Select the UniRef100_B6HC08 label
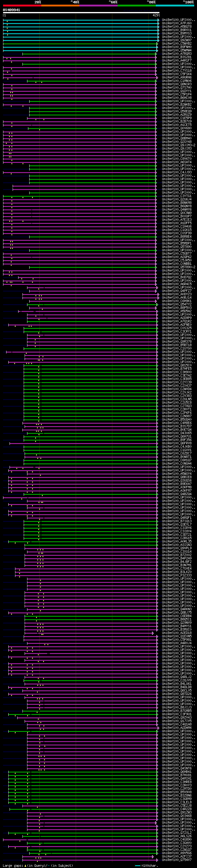The image size is (197, 868). point(177,98)
